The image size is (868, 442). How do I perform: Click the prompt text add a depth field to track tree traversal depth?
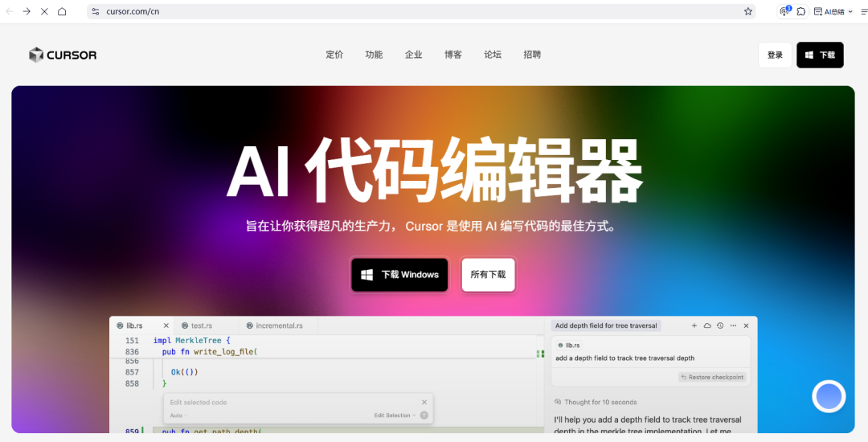625,358
